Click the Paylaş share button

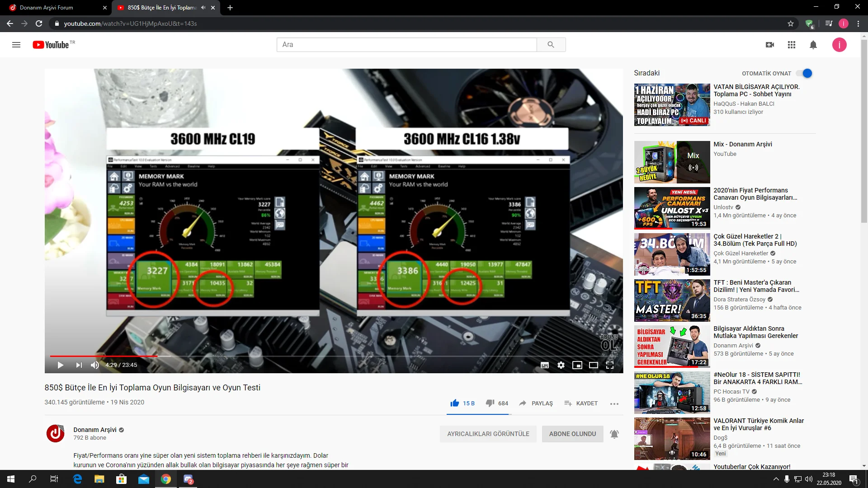click(536, 403)
